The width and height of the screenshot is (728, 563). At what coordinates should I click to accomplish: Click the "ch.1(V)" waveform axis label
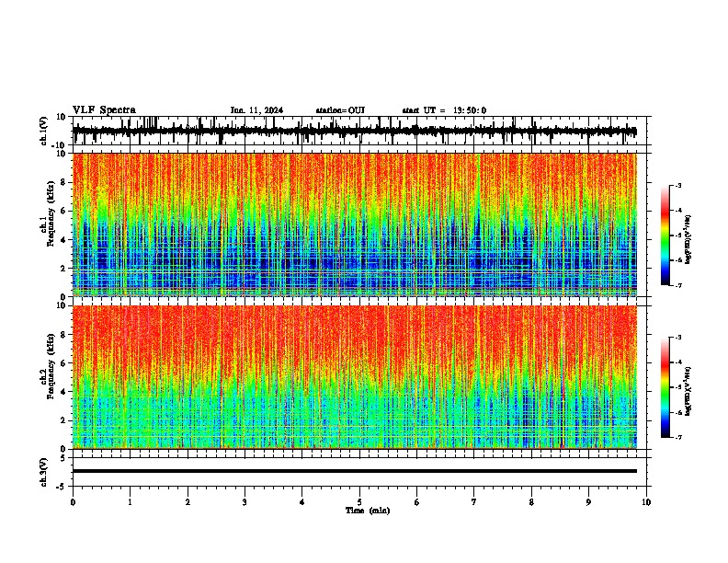(44, 132)
